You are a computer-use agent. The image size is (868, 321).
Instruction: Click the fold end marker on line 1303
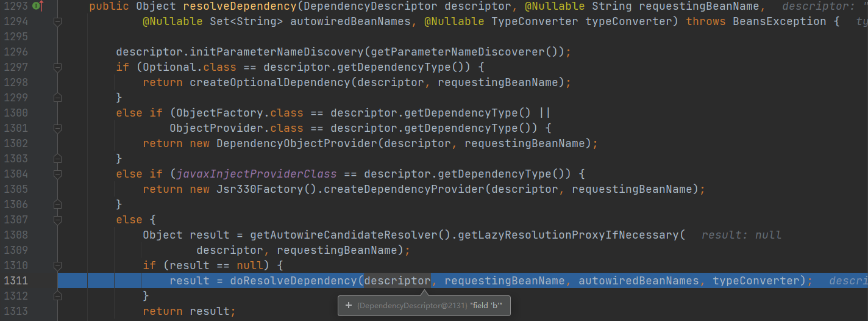pyautogui.click(x=57, y=159)
